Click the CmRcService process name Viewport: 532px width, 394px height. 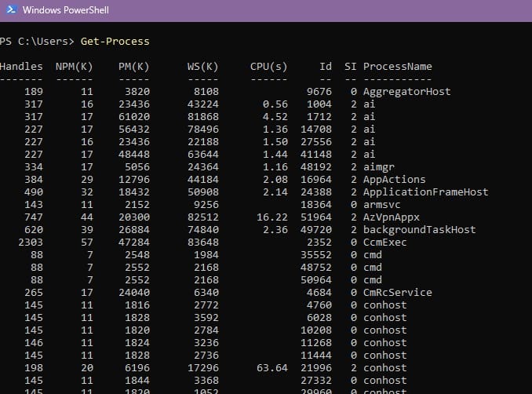point(398,293)
